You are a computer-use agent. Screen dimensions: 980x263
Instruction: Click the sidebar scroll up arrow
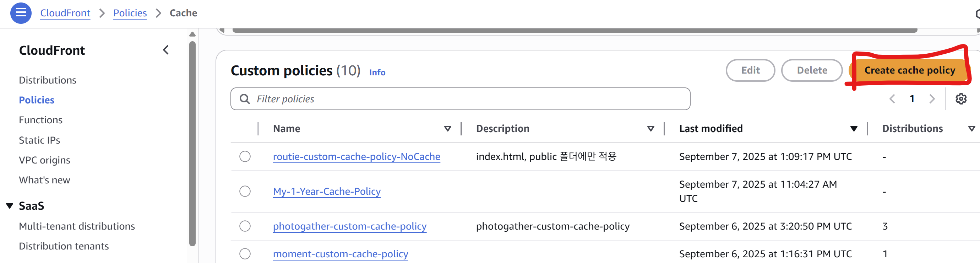click(192, 34)
